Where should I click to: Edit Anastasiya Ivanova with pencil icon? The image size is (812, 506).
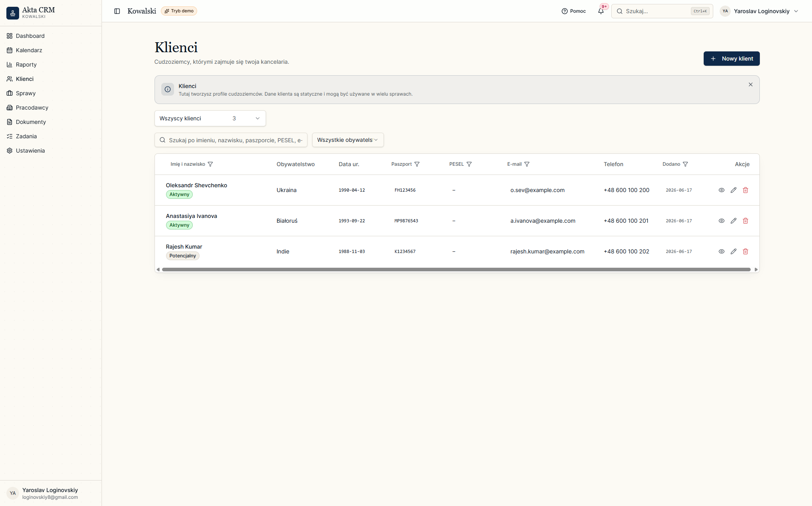tap(734, 221)
